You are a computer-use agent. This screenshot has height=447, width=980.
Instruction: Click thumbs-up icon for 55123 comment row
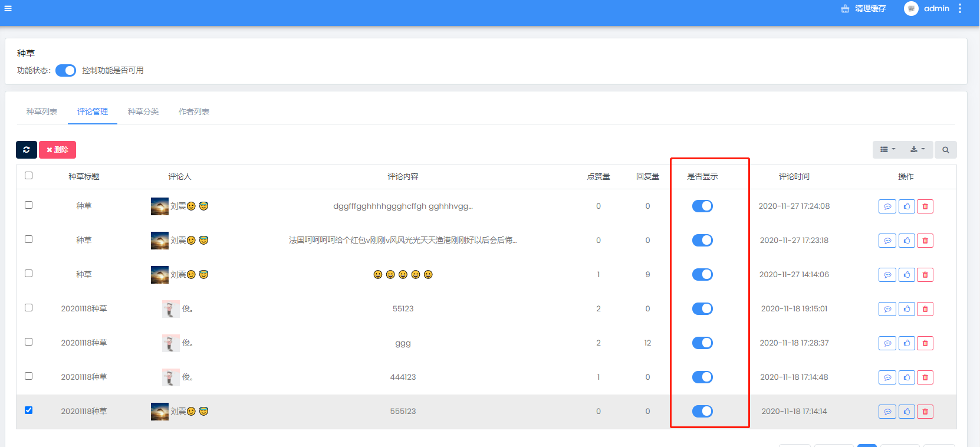[x=906, y=309]
